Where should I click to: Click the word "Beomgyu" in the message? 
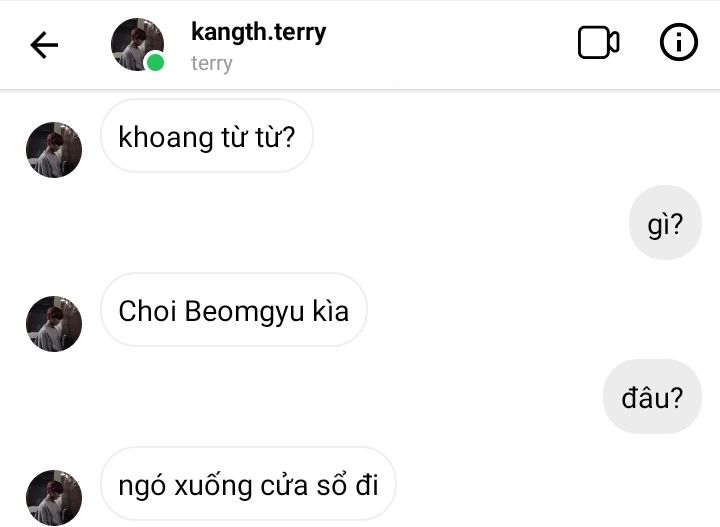click(244, 312)
